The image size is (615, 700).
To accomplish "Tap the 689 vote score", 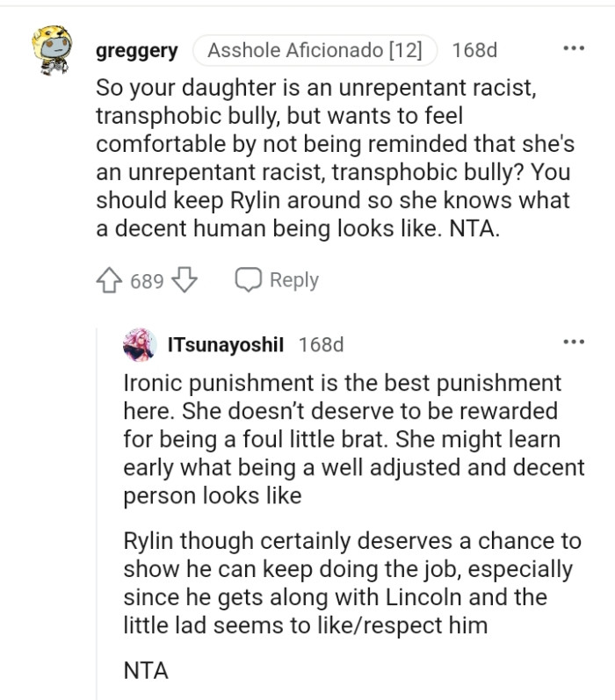I will 147,282.
